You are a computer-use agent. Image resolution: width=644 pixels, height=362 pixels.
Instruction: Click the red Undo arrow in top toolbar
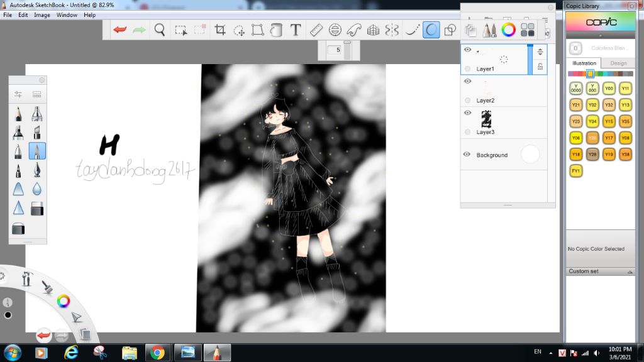pyautogui.click(x=120, y=30)
